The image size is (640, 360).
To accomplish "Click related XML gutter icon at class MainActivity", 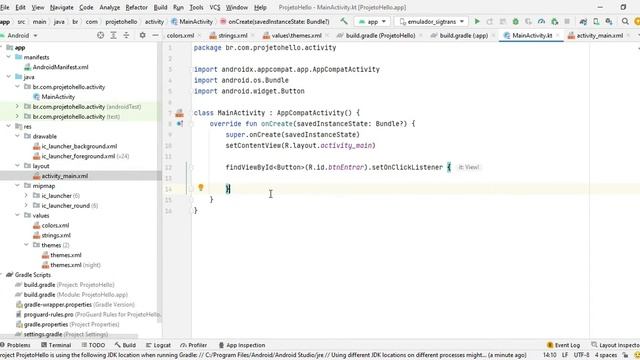I will coord(180,113).
